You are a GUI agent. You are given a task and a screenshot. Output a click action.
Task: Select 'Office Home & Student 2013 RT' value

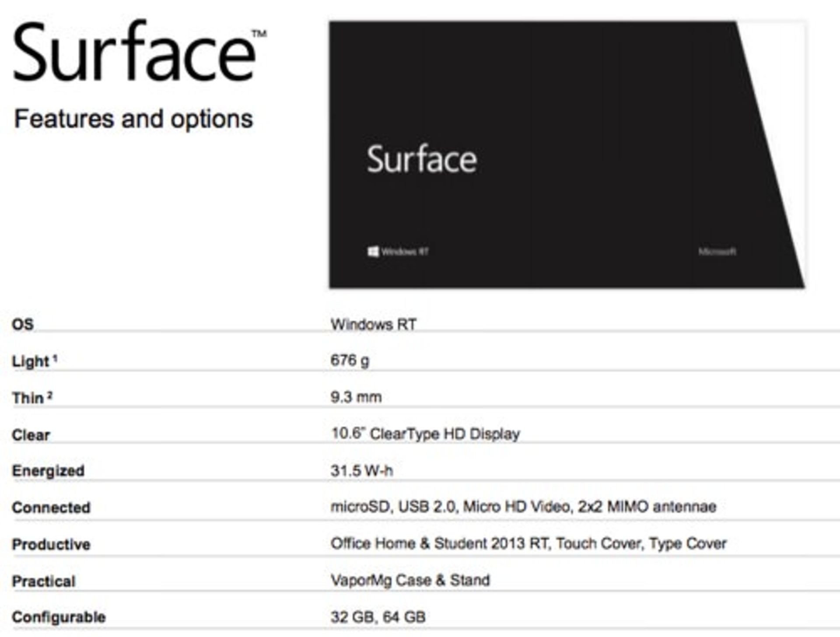(x=440, y=543)
